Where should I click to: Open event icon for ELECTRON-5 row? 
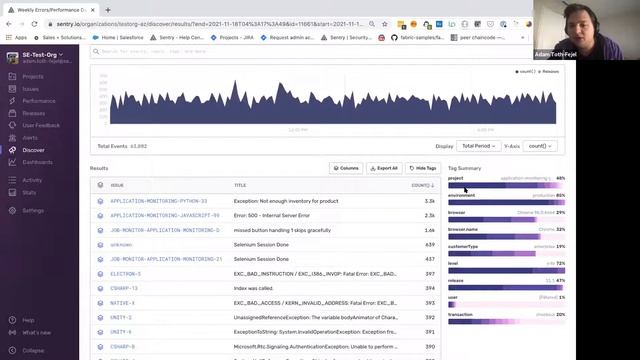pos(100,274)
